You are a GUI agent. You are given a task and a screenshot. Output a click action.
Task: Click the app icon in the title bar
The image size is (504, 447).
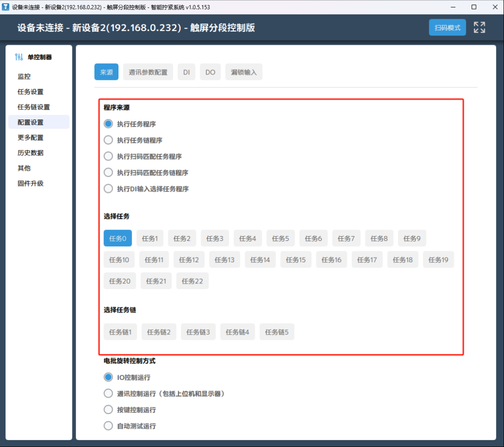(x=5, y=7)
